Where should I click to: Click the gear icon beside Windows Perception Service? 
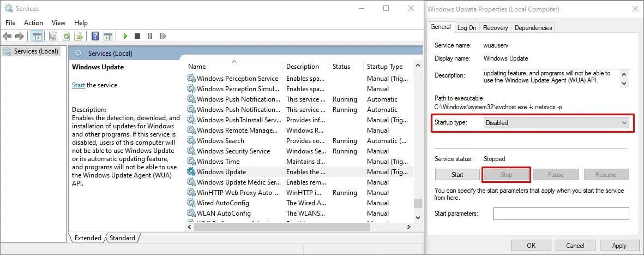191,78
